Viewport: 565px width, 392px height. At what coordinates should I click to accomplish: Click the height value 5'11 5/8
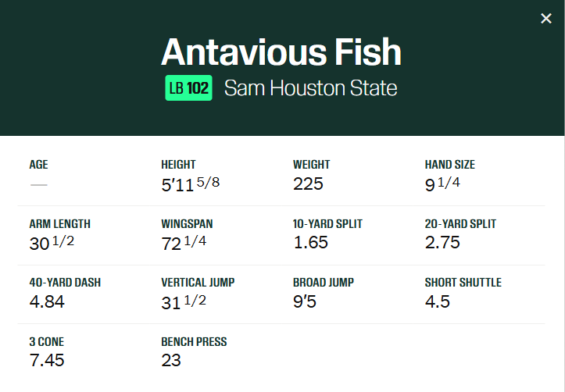[x=191, y=184]
